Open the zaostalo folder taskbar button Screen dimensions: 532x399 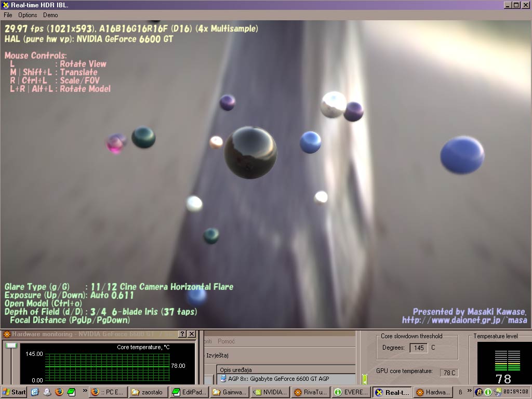[148, 392]
